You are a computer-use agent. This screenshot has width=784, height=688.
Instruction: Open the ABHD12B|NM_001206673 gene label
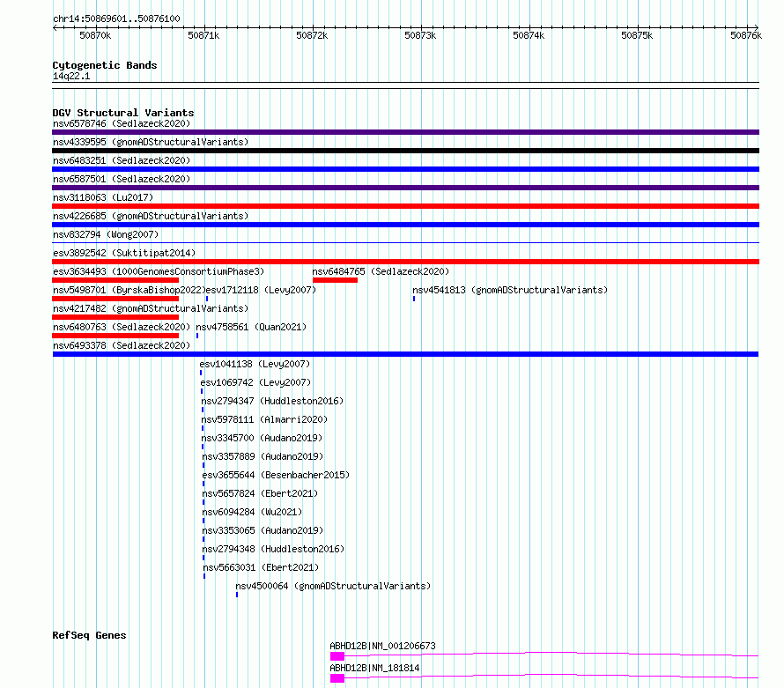pos(382,646)
